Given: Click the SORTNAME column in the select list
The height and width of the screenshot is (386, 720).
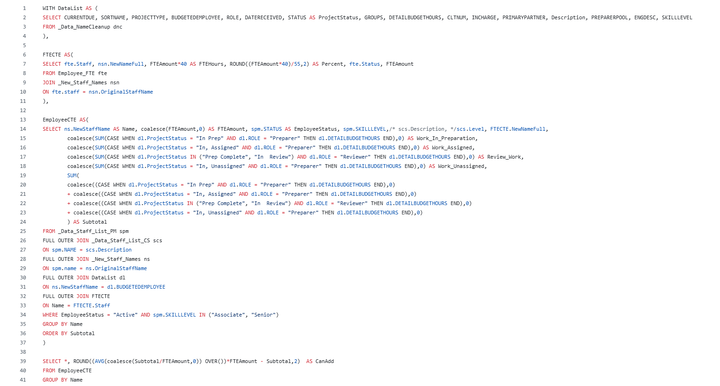Looking at the screenshot, I should point(113,17).
